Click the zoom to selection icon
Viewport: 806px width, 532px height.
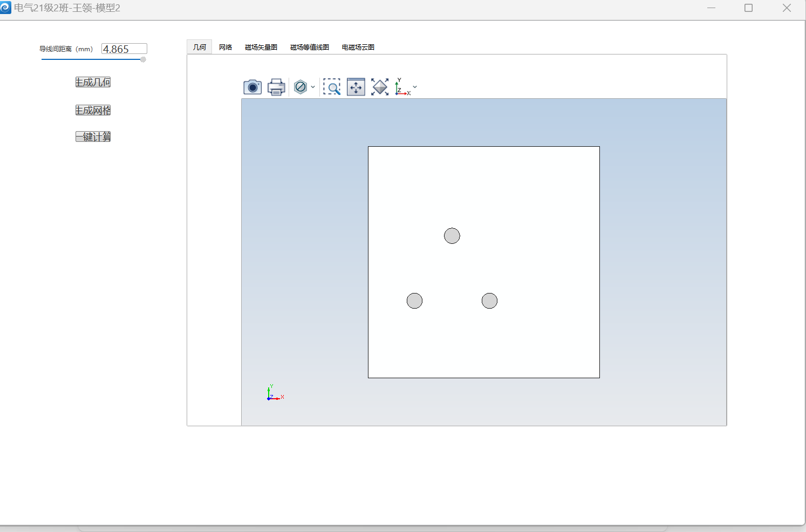(x=356, y=87)
